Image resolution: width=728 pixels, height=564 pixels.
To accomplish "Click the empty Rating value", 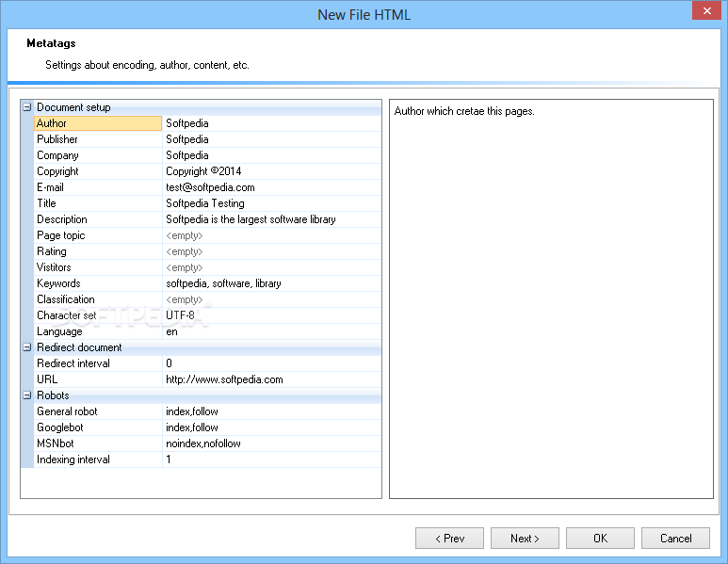I will click(x=271, y=251).
